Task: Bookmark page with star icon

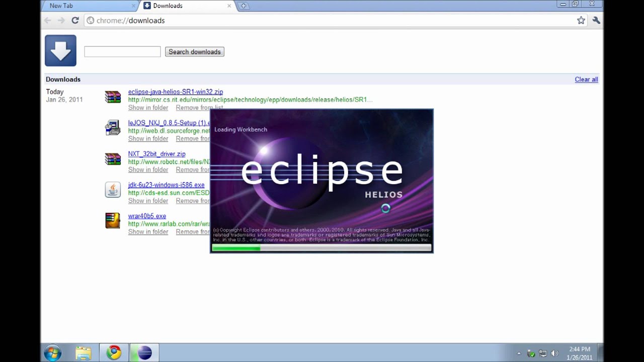Action: pyautogui.click(x=581, y=21)
